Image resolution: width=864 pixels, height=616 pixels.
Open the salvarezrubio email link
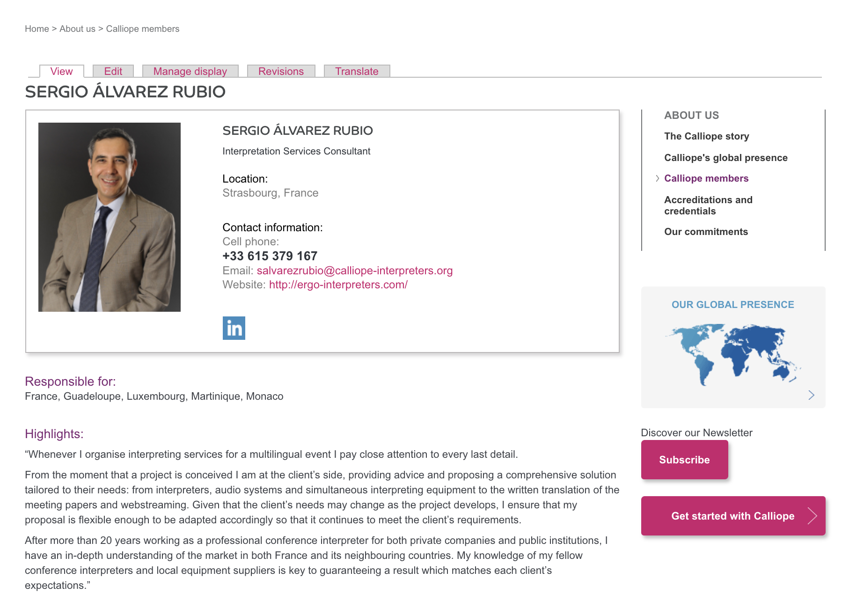click(x=354, y=271)
